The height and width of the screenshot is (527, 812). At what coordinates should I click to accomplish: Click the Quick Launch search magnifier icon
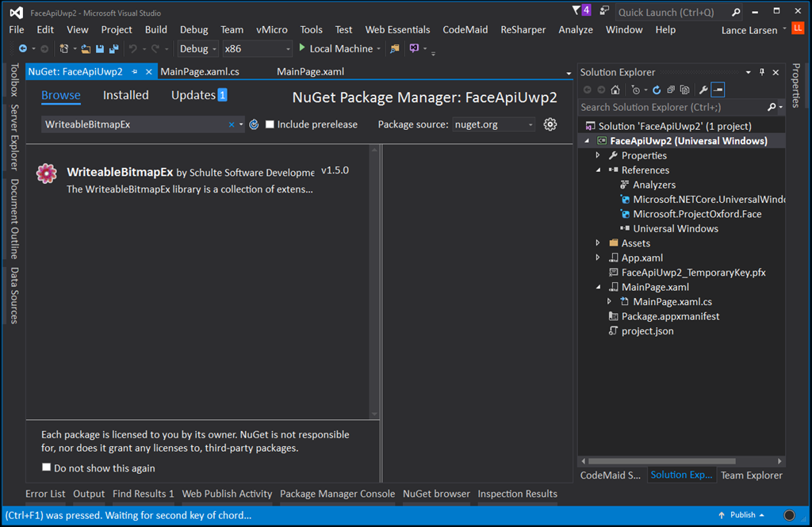click(x=736, y=12)
